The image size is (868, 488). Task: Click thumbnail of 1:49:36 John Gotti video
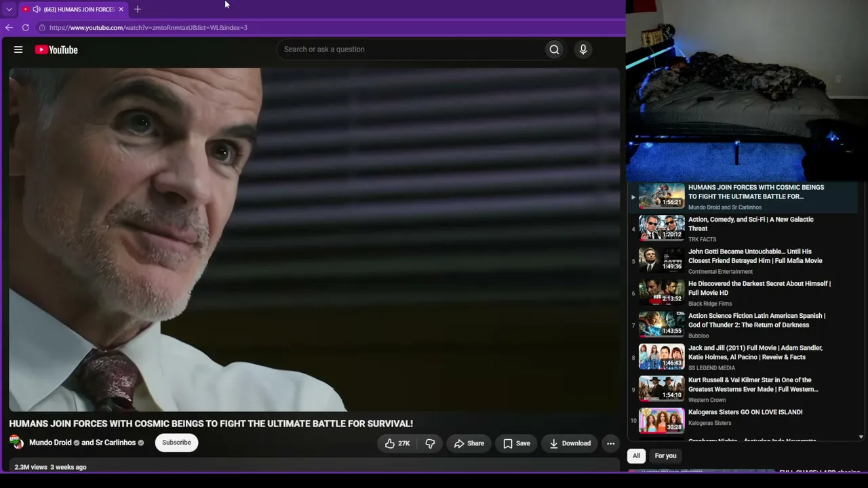(x=662, y=260)
